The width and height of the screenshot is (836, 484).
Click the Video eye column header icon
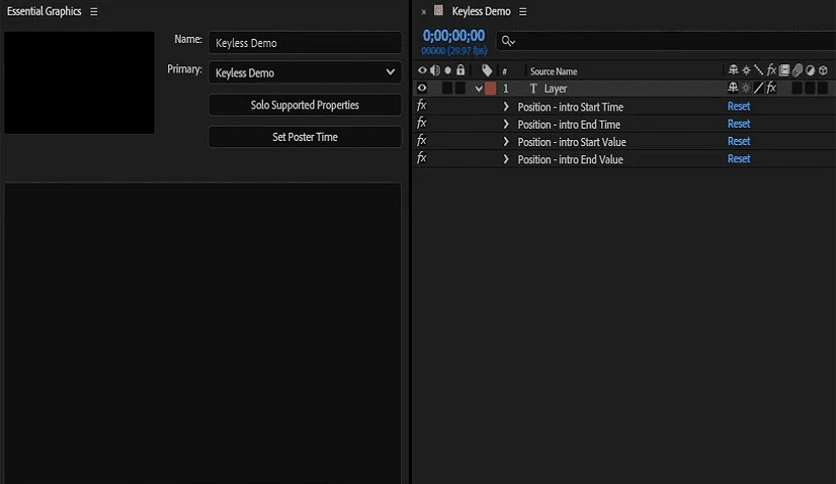[422, 70]
